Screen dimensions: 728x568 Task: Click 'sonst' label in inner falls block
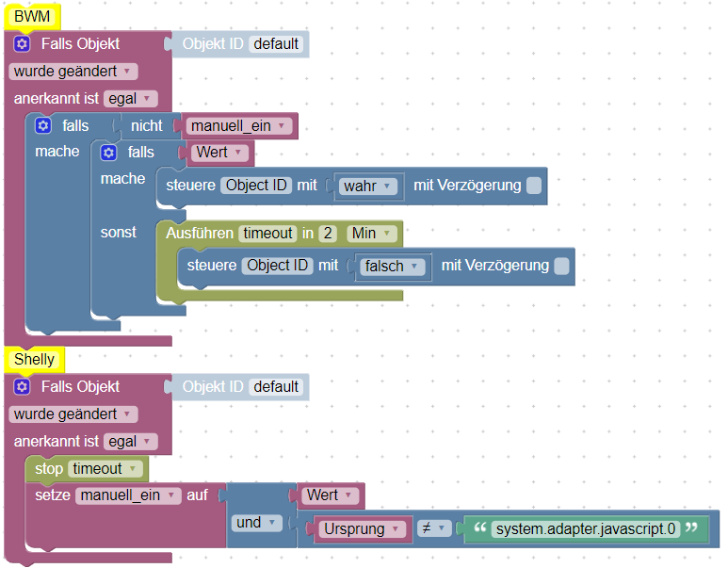pos(119,233)
